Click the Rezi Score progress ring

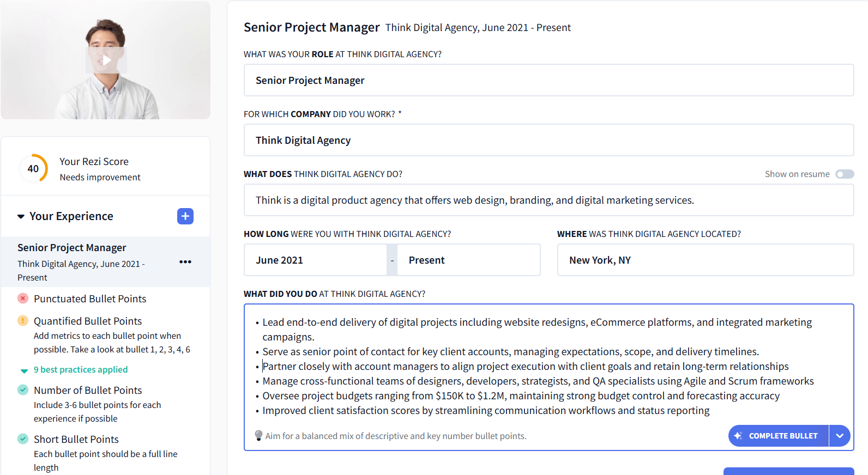pyautogui.click(x=33, y=168)
